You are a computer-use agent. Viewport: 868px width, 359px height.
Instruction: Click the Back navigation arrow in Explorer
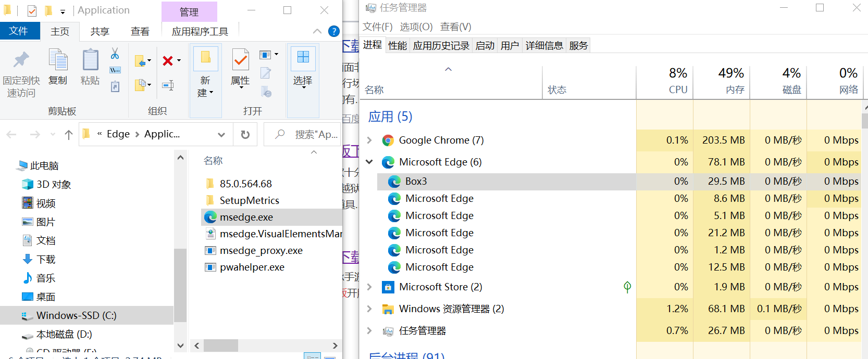coord(11,135)
